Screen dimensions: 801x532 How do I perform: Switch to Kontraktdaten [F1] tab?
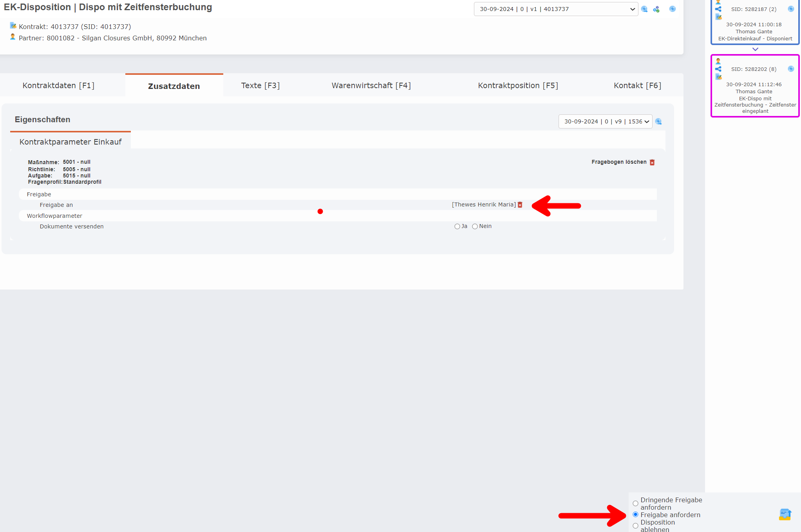[x=58, y=85]
